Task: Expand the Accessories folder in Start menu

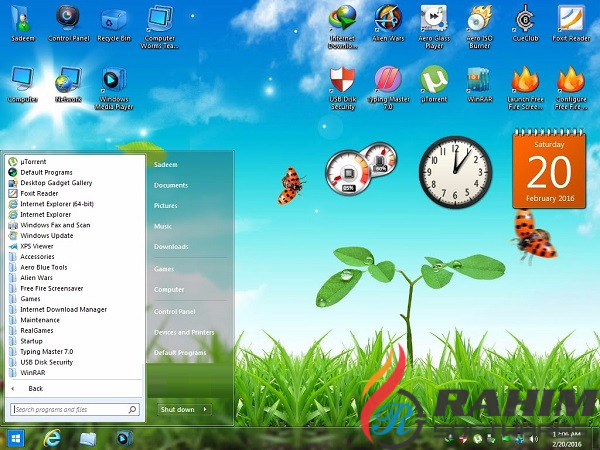Action: tap(37, 256)
